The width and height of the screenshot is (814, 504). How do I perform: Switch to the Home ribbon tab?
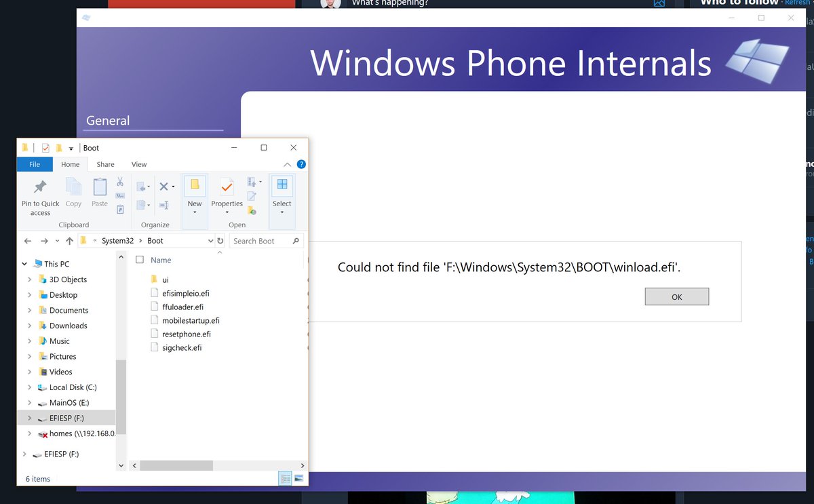70,164
